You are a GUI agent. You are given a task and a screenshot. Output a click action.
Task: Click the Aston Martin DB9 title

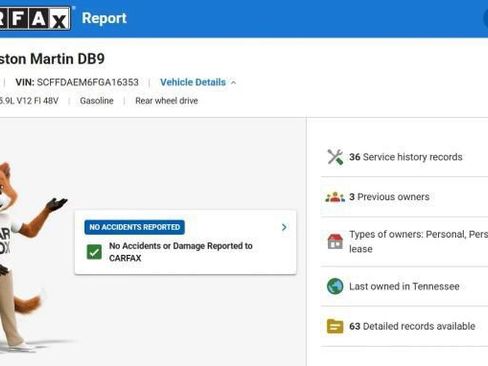(x=52, y=59)
